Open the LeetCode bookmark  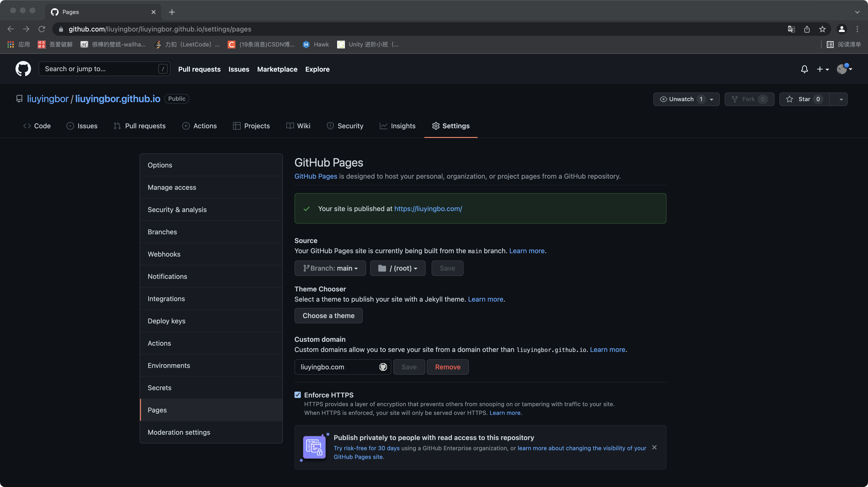187,45
